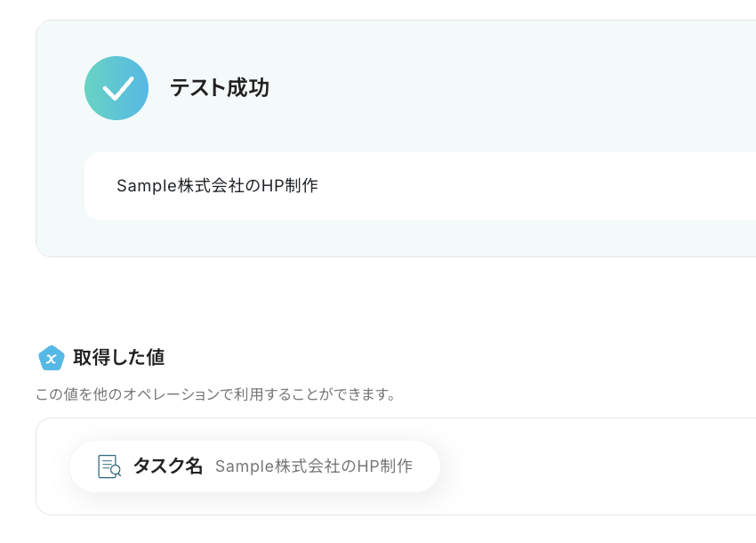
Task: Click the Sample株式会社のHP制作 value inside タスク名 chip
Action: click(313, 466)
